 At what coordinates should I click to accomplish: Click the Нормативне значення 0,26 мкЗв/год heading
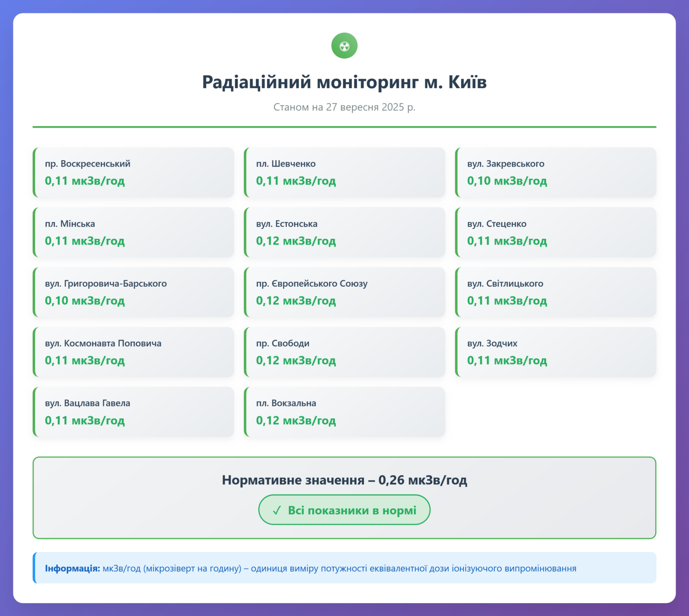344,480
